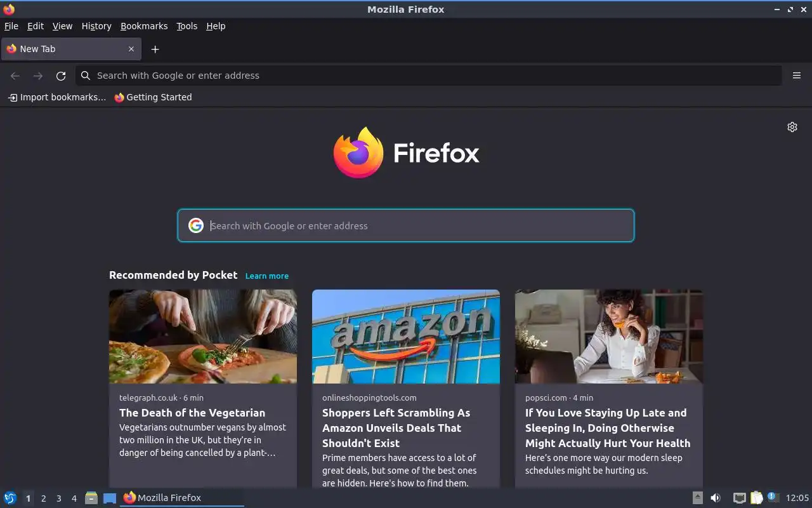Open the Import bookmarks toolbar item
Image resolution: width=812 pixels, height=508 pixels.
[57, 97]
